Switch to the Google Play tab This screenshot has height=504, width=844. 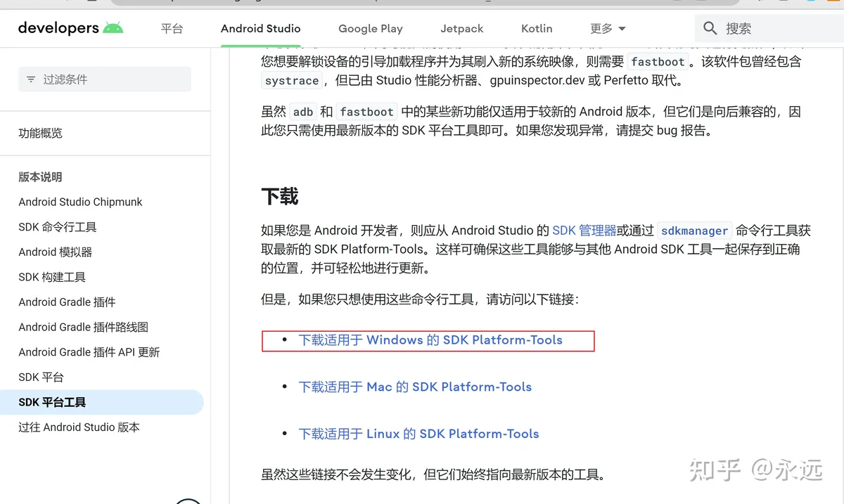click(x=371, y=29)
